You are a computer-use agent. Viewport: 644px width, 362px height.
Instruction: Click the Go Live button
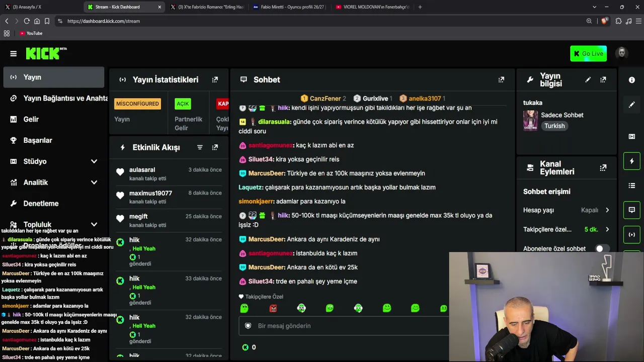pos(588,54)
